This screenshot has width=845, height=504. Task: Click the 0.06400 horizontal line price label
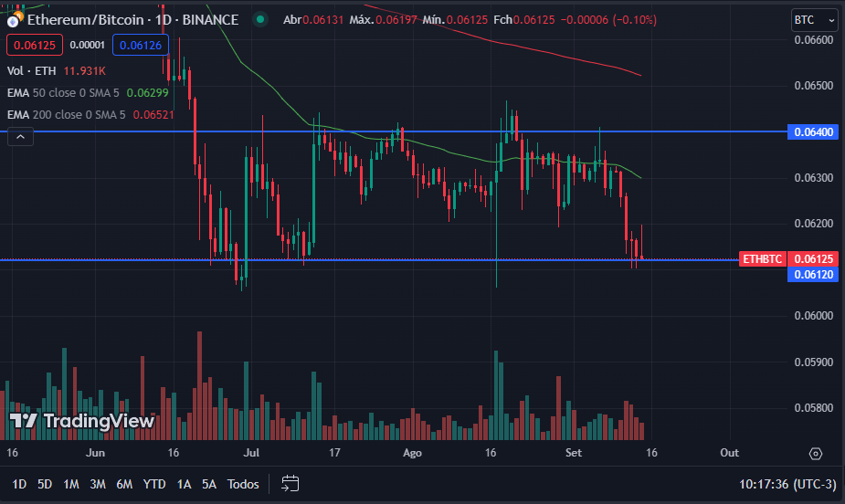click(813, 131)
